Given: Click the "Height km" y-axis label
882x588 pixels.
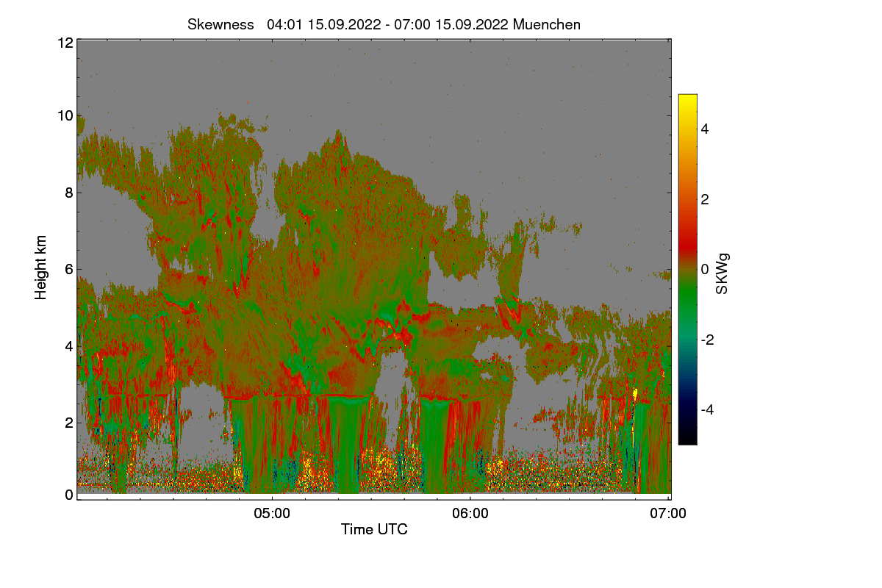Looking at the screenshot, I should [40, 268].
